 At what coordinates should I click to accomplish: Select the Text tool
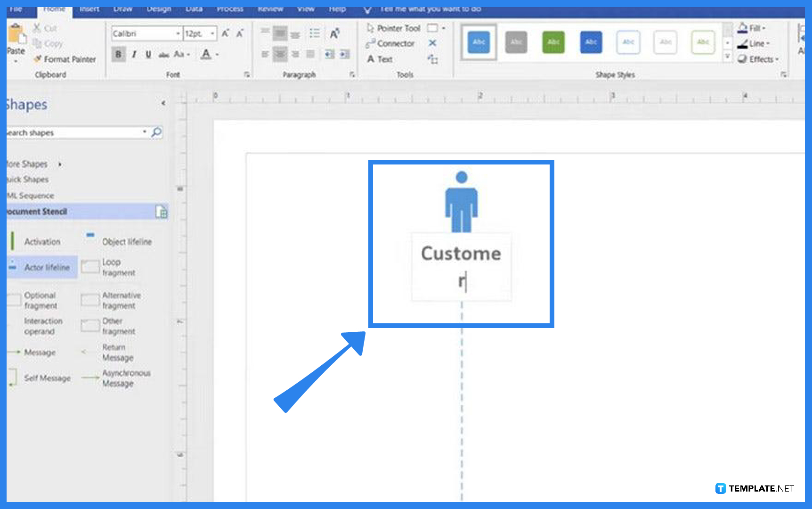(x=382, y=59)
